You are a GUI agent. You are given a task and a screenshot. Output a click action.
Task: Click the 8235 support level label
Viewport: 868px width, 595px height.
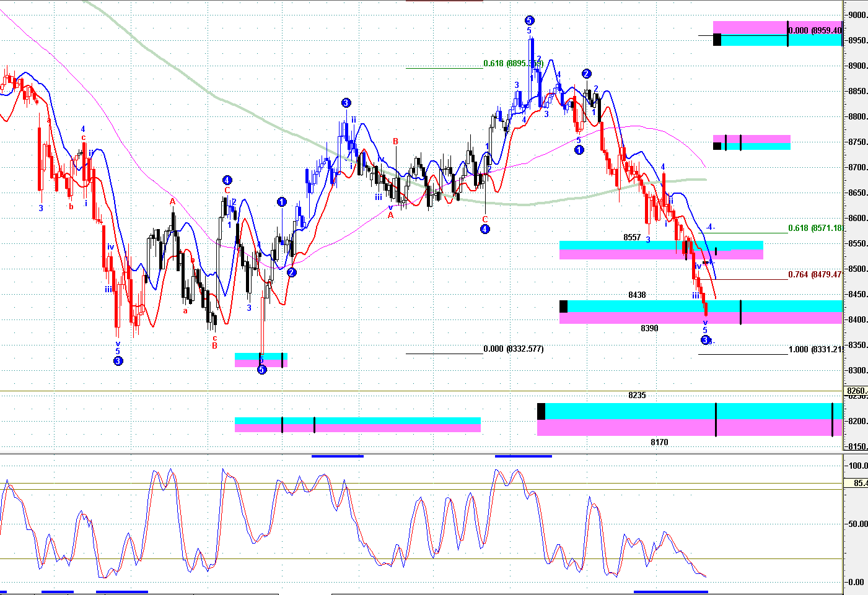637,396
